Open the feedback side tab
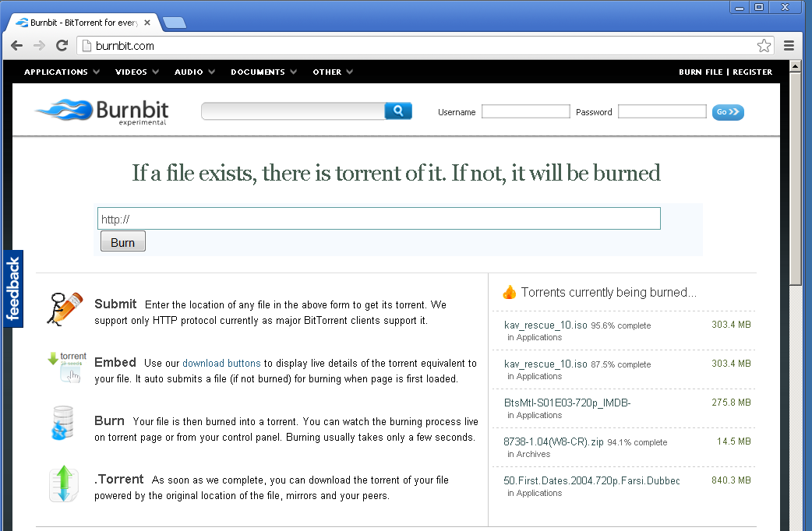 [x=13, y=289]
